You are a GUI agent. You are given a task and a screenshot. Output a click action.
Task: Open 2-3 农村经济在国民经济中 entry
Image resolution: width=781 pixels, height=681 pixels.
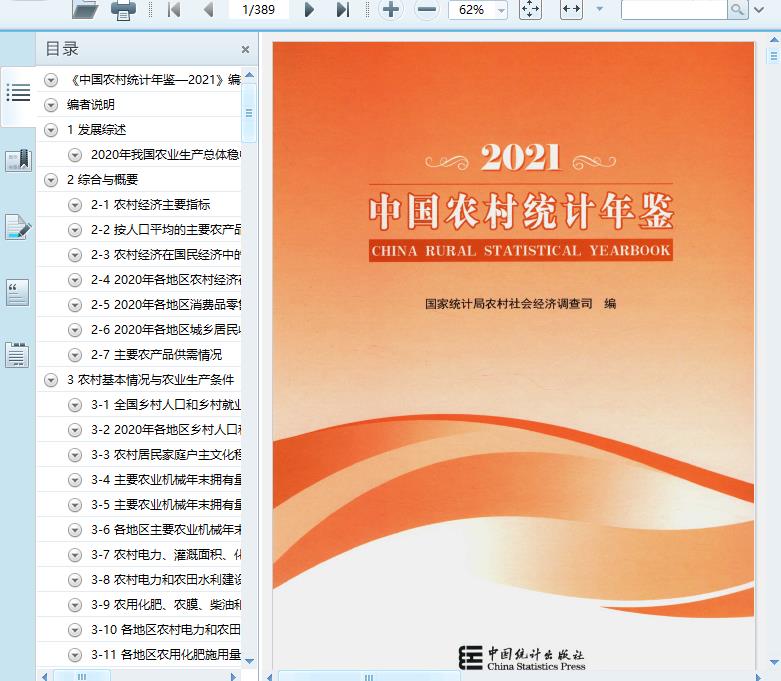pyautogui.click(x=166, y=255)
